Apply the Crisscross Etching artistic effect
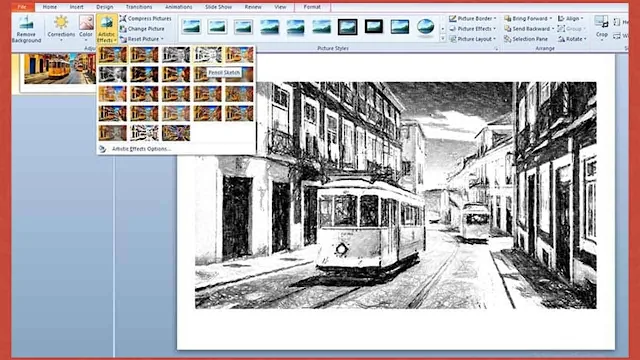Screen dimensions: 640x360 pos(176,113)
